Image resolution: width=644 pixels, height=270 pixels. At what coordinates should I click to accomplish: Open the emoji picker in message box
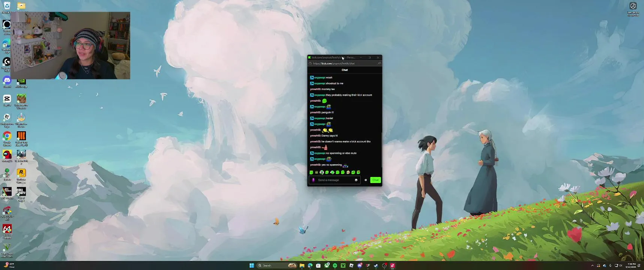coord(356,180)
